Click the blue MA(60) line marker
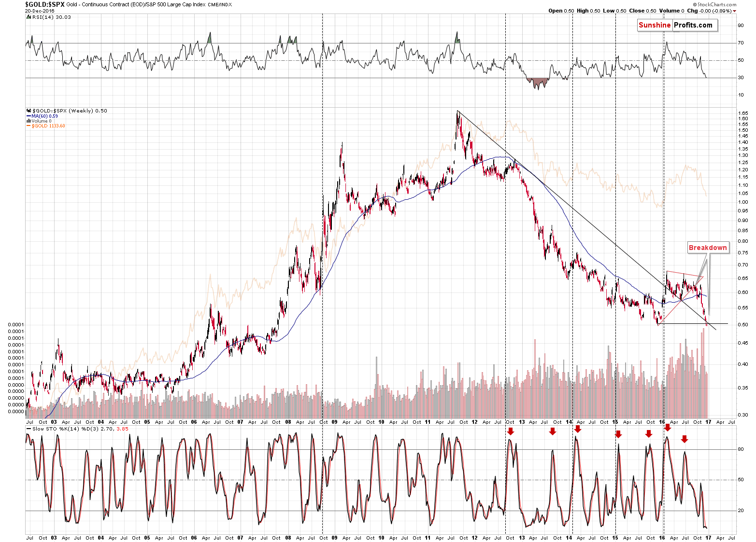This screenshot has height=542, width=756. [29, 116]
